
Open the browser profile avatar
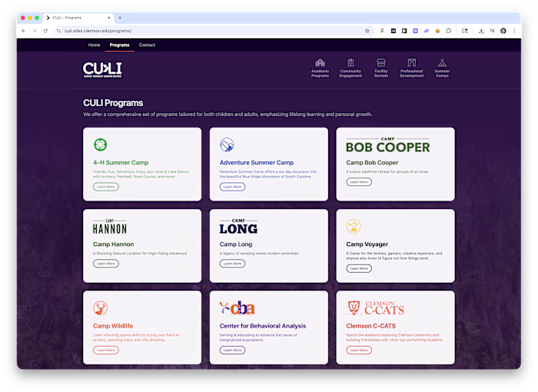(x=503, y=31)
